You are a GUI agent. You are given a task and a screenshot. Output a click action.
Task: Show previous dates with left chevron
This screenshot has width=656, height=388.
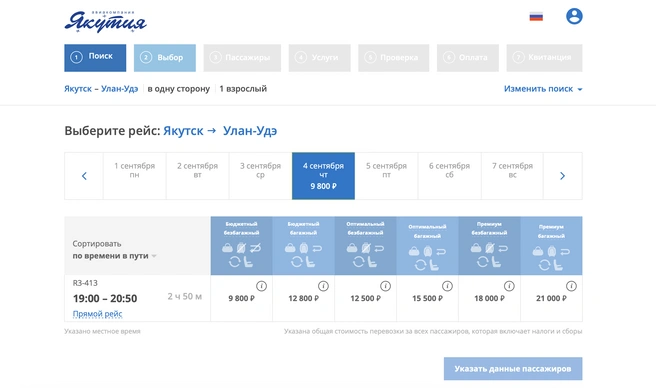(x=84, y=176)
